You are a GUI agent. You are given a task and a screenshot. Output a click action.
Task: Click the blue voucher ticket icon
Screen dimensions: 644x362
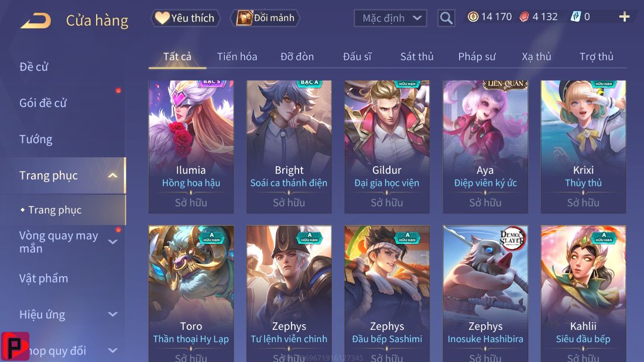click(x=576, y=17)
